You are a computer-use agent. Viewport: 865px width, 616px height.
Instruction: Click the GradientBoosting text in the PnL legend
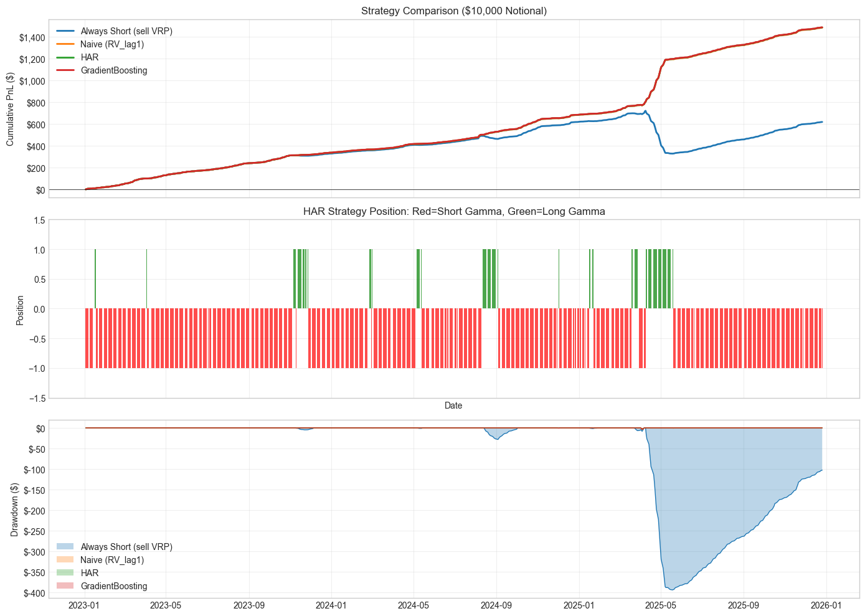point(114,70)
